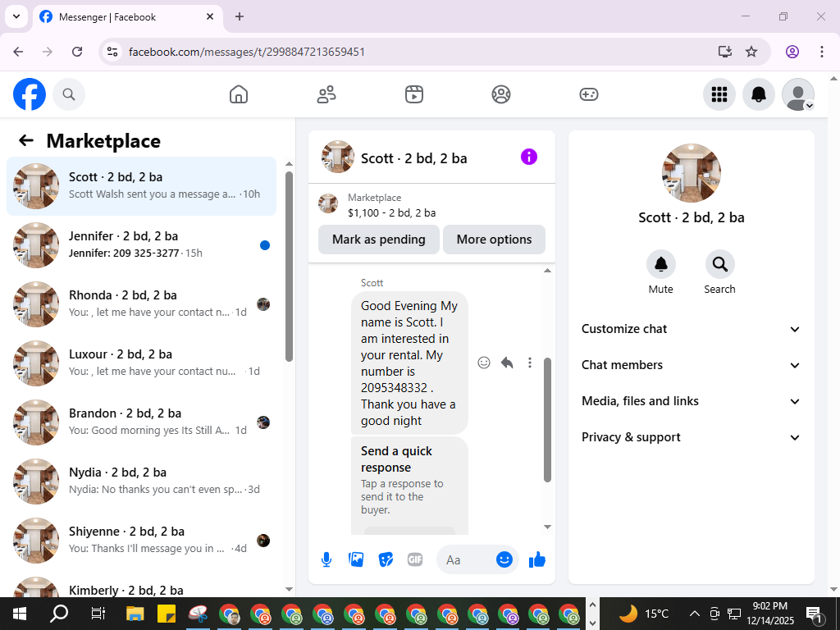Open a new browser tab
This screenshot has height=630, width=840.
point(240,16)
